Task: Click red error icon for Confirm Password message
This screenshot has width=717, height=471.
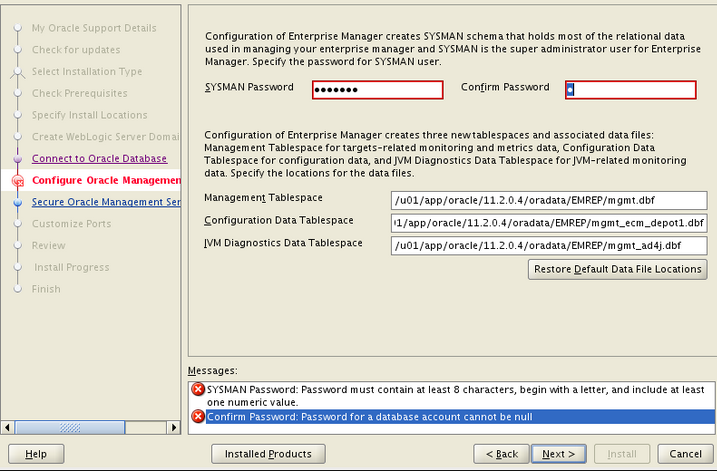Action: coord(198,417)
